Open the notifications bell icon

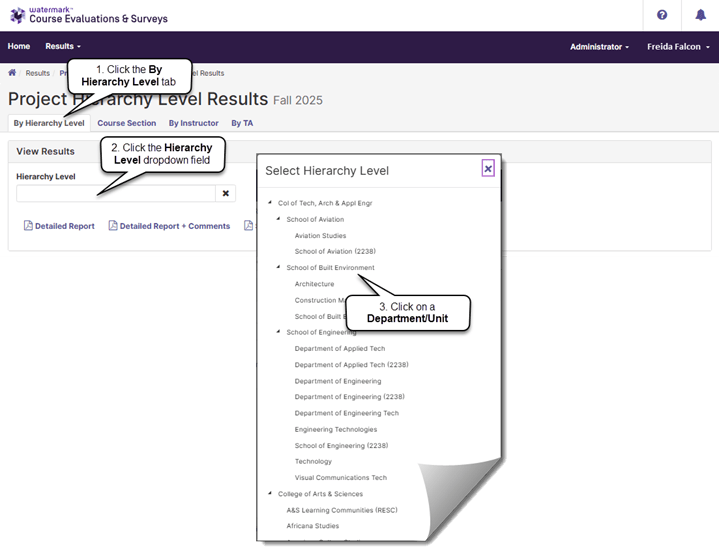[700, 15]
